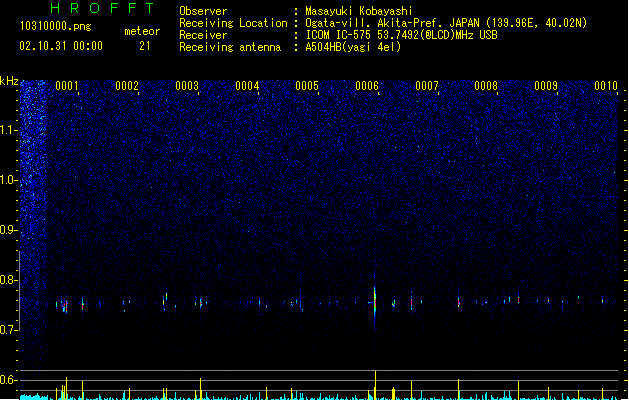Click the 0008 minute marker
The width and height of the screenshot is (629, 400).
(486, 86)
